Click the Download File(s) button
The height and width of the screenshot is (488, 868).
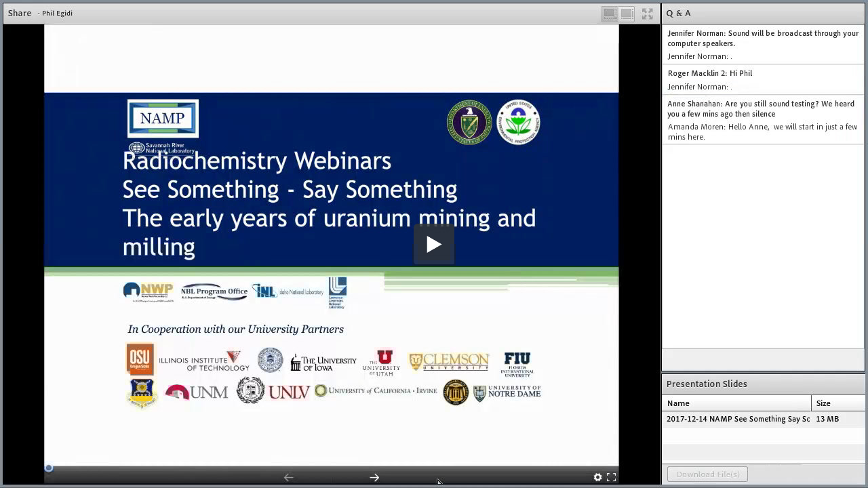click(707, 474)
